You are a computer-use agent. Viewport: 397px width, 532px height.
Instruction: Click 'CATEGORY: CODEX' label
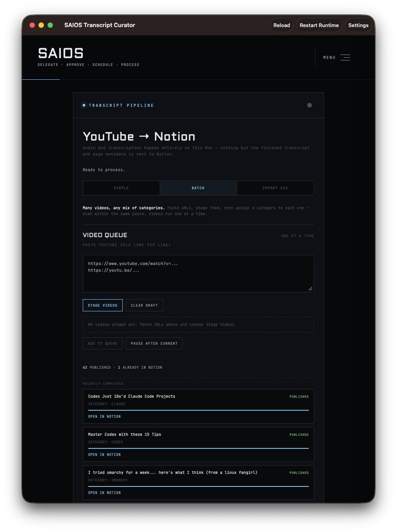(x=106, y=442)
